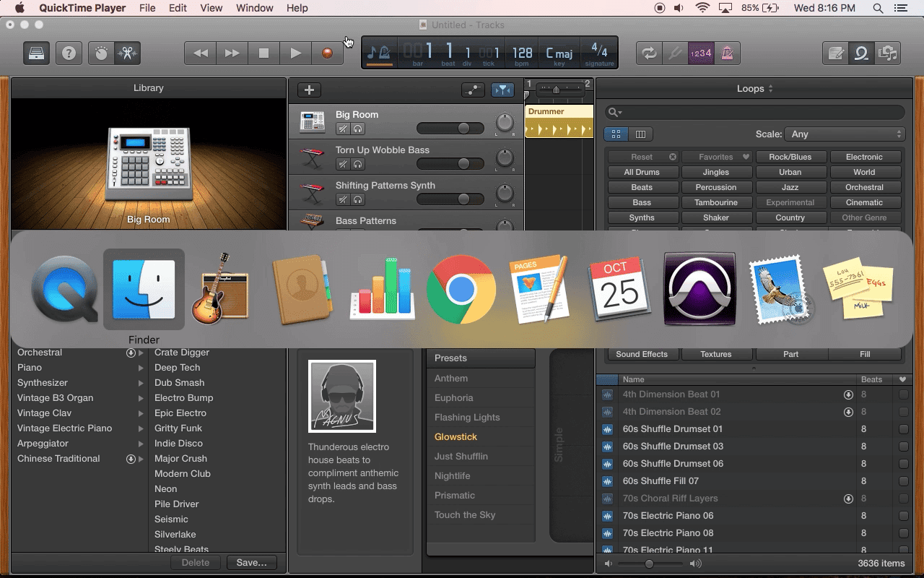Click the Torn Up Wobble Bass pan knob
This screenshot has height=578, width=924.
(505, 158)
